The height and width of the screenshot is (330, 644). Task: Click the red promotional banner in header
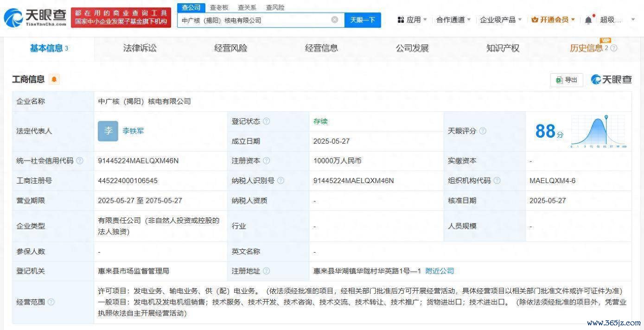coord(122,18)
